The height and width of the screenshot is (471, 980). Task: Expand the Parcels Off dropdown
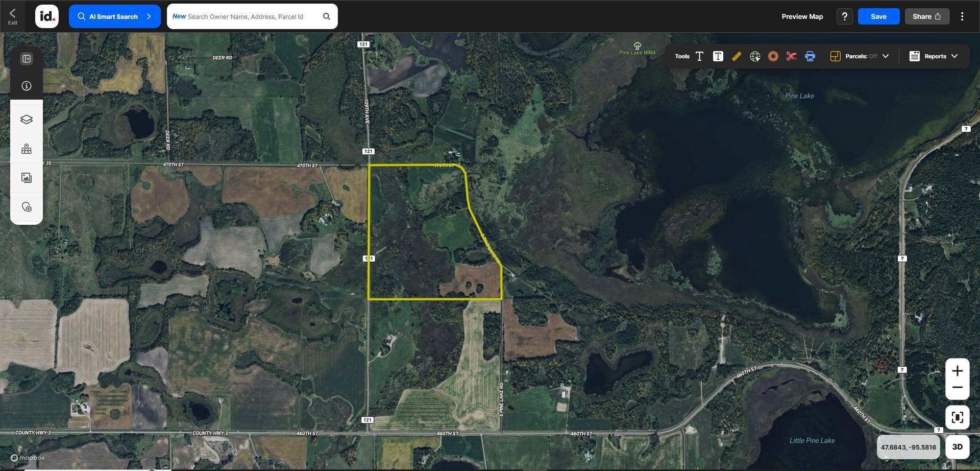click(886, 56)
